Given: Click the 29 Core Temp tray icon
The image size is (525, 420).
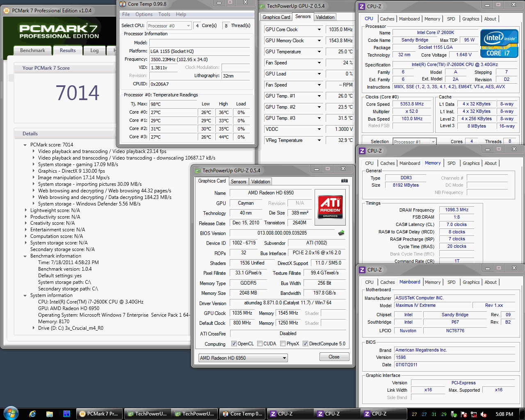Looking at the screenshot, I should (444, 414).
